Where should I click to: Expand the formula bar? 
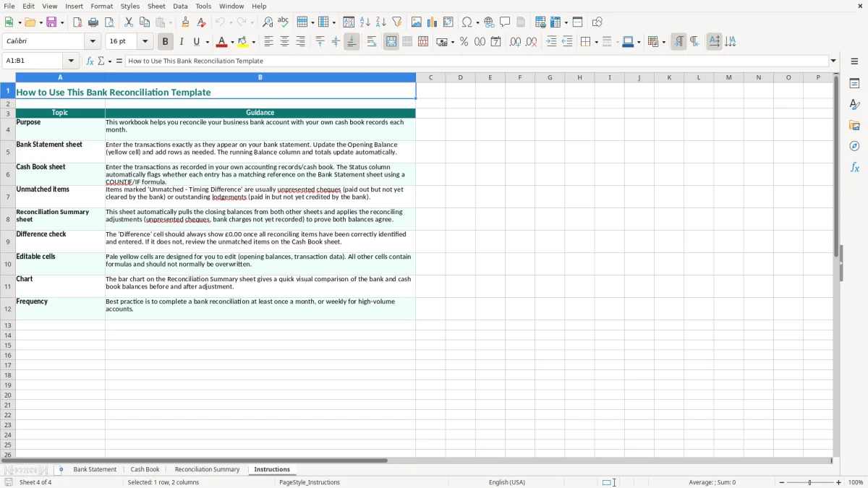(833, 61)
